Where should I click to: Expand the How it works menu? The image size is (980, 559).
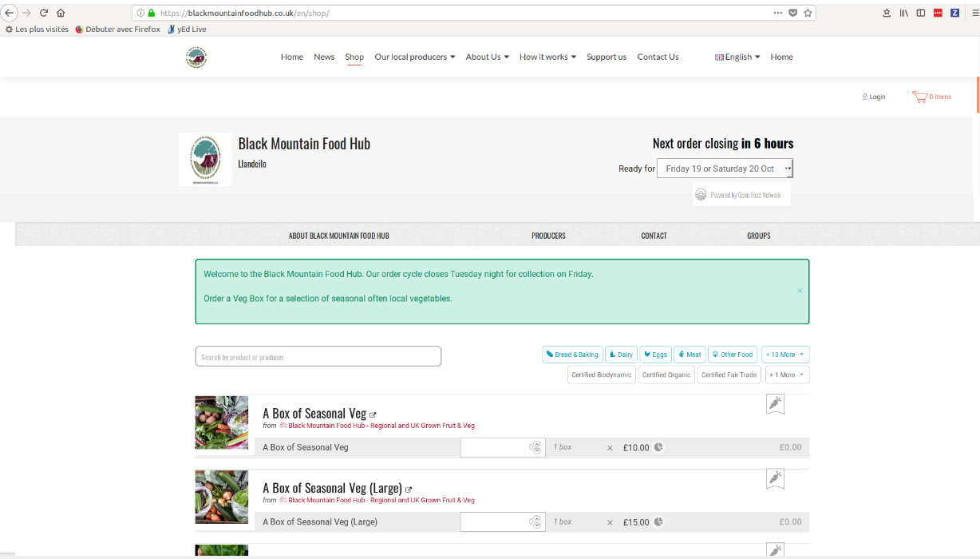[x=547, y=57]
